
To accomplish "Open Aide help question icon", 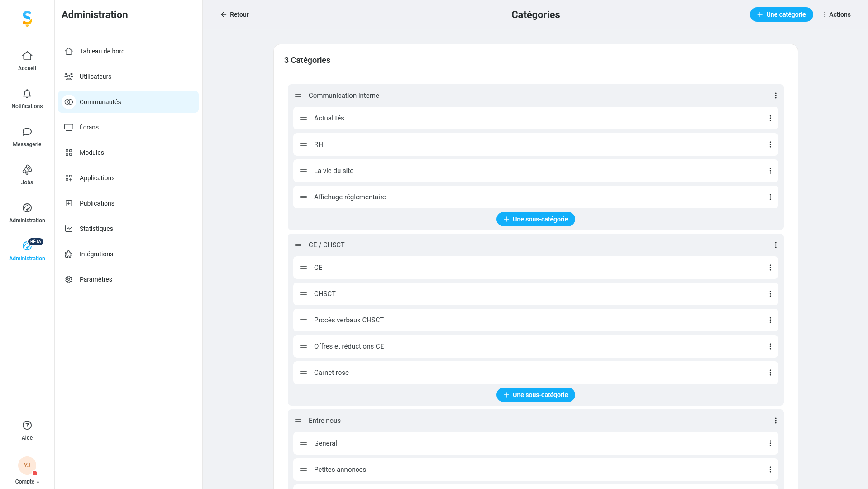I will click(27, 425).
